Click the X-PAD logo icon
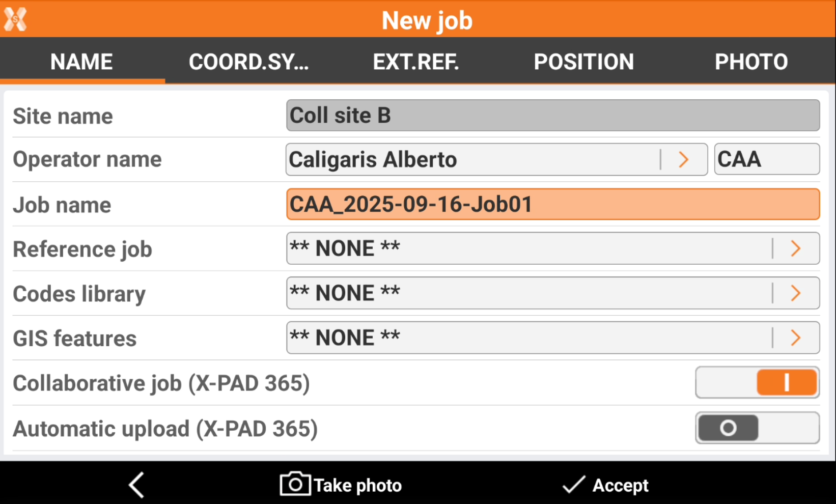Image resolution: width=836 pixels, height=504 pixels. point(15,19)
